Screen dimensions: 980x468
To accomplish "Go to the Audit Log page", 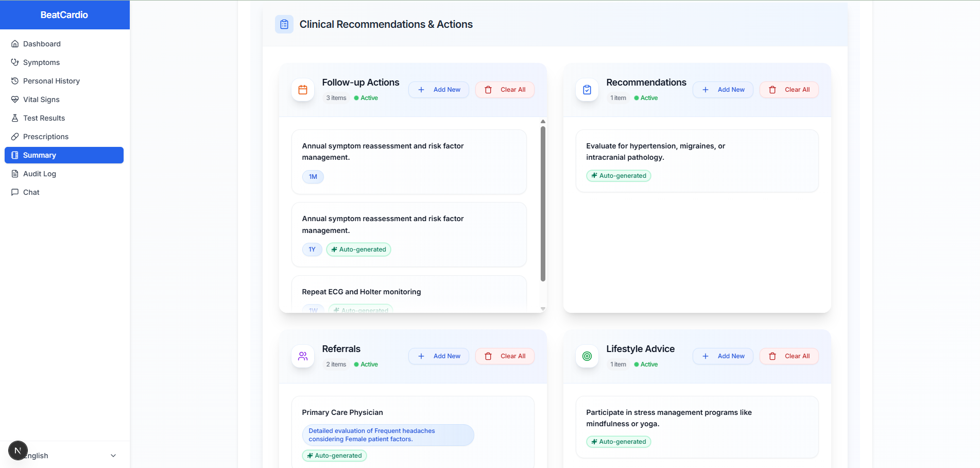I will tap(40, 174).
